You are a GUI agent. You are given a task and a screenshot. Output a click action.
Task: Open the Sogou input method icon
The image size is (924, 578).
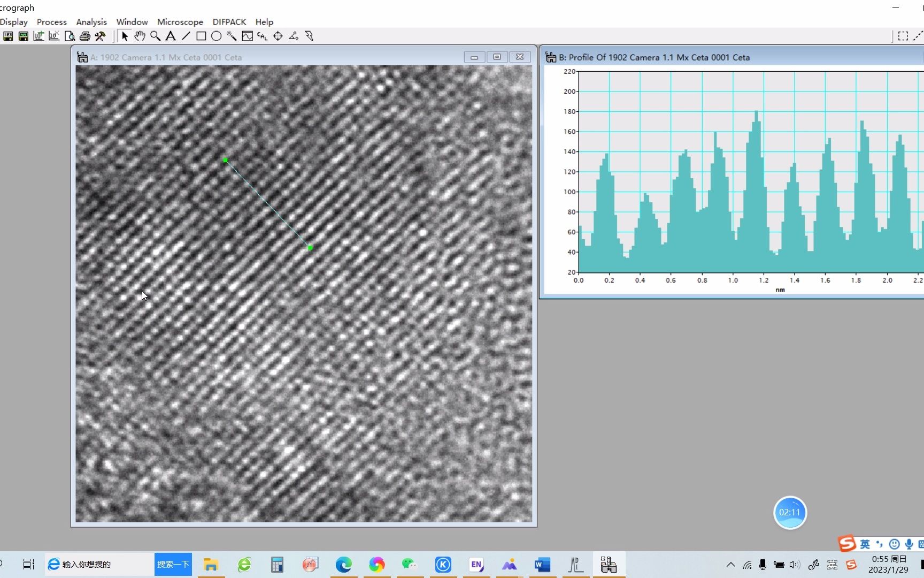(x=851, y=564)
